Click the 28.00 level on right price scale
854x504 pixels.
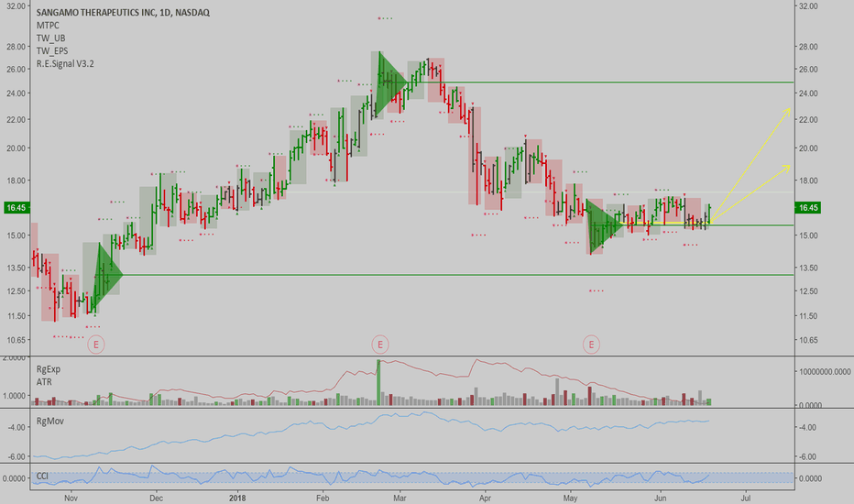808,47
